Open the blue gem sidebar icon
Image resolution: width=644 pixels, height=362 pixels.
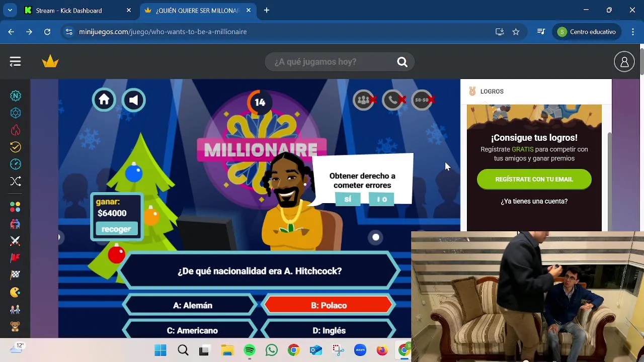[16, 113]
